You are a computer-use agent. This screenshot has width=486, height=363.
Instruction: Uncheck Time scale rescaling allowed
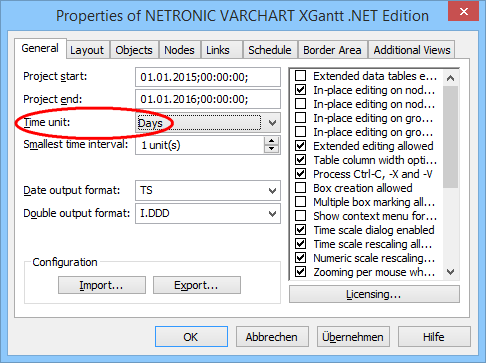pos(301,244)
